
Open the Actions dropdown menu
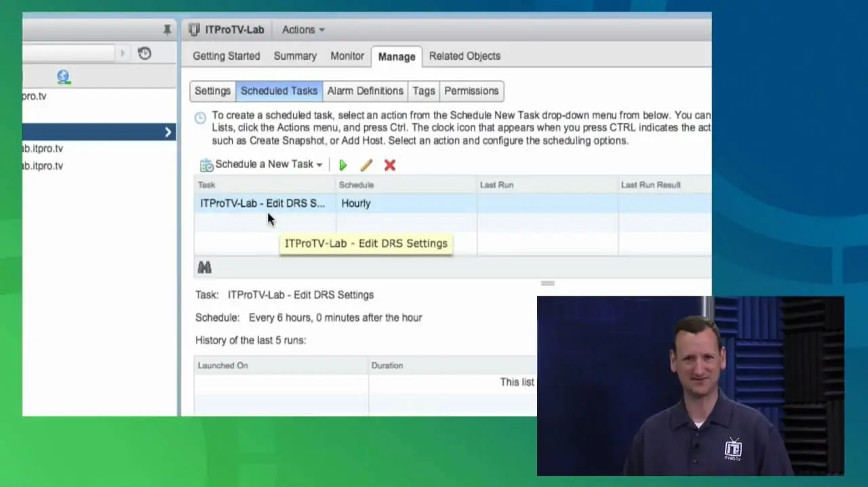[303, 30]
